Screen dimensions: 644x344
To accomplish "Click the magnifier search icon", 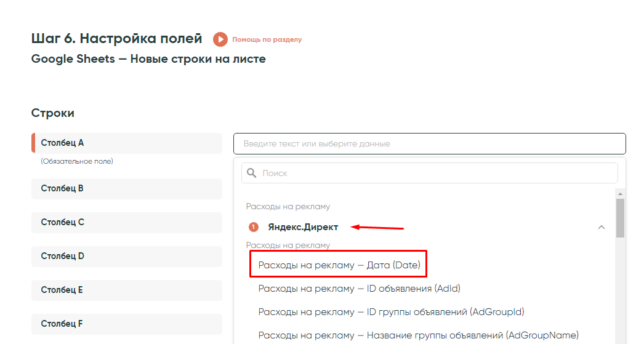I will pos(252,173).
